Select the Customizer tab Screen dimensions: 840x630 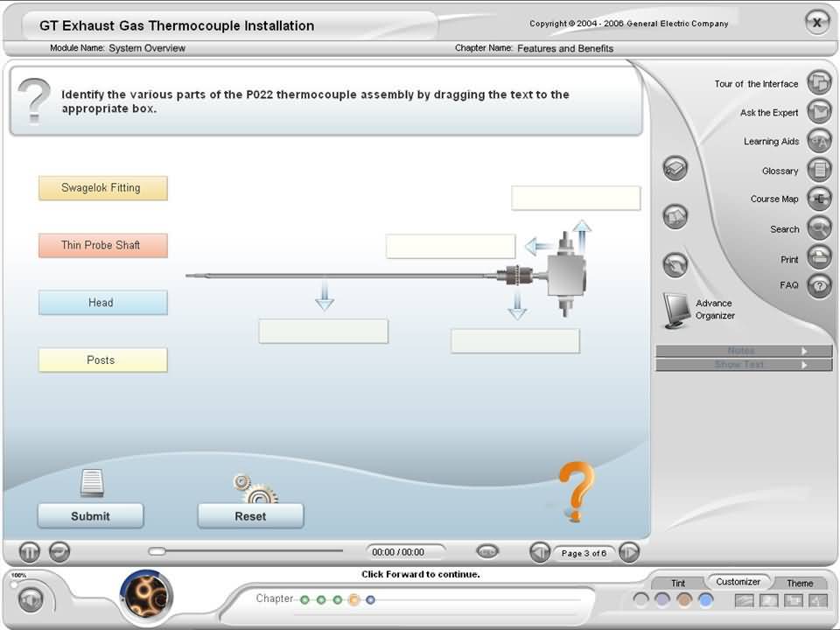(x=738, y=581)
